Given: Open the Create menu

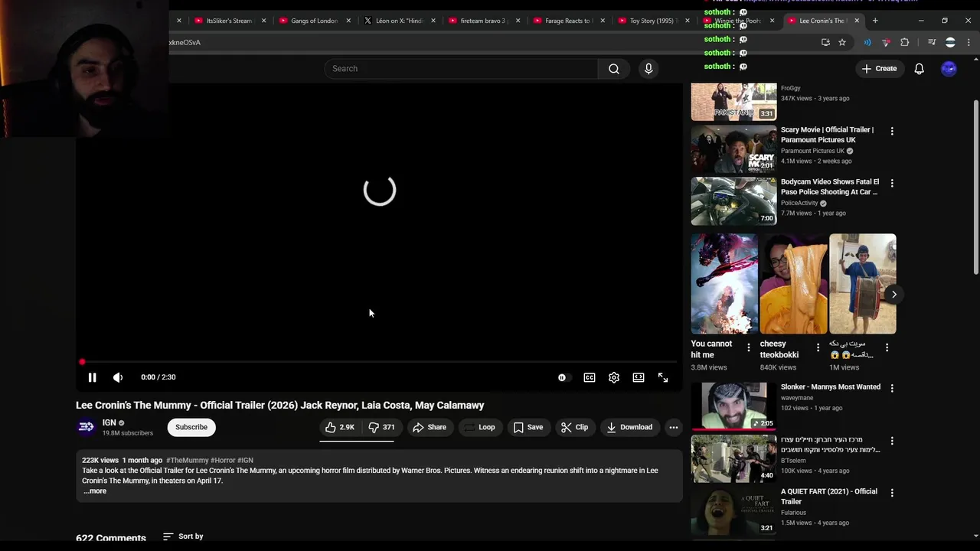Looking at the screenshot, I should click(879, 69).
